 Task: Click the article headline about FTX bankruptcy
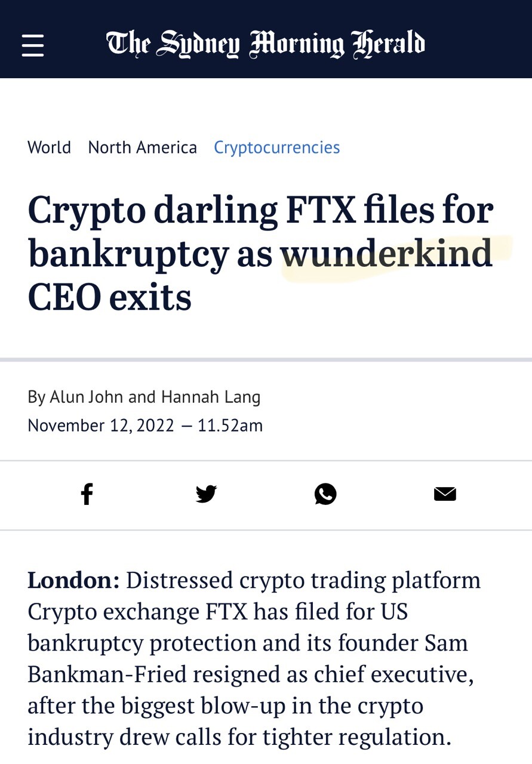click(x=260, y=254)
